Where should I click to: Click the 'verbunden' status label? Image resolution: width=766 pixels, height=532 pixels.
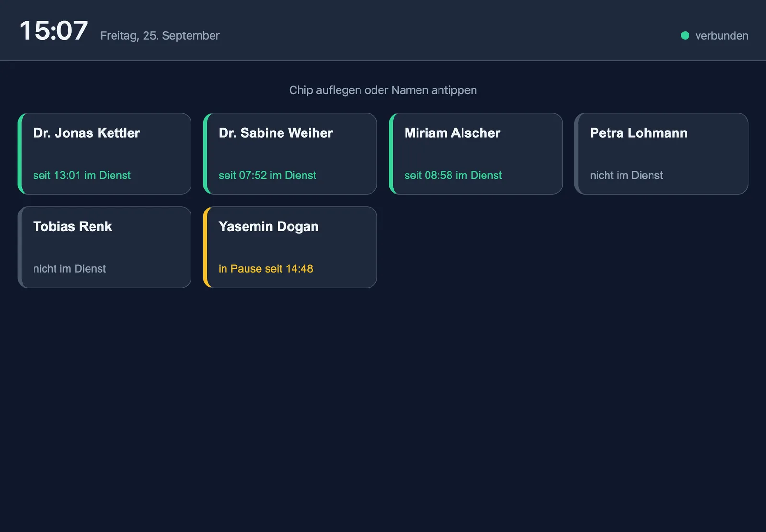coord(721,36)
